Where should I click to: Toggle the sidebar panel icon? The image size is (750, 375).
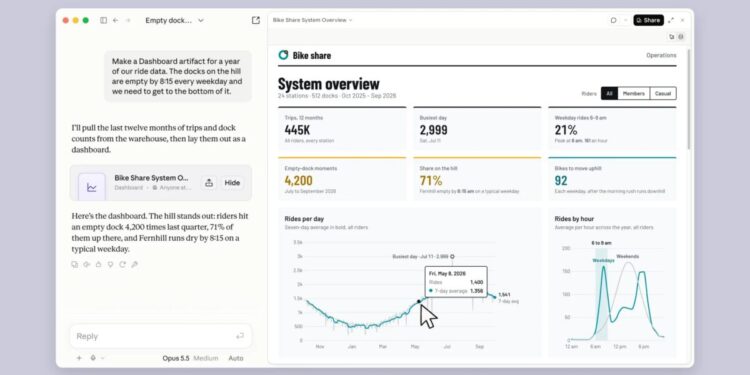pyautogui.click(x=103, y=21)
